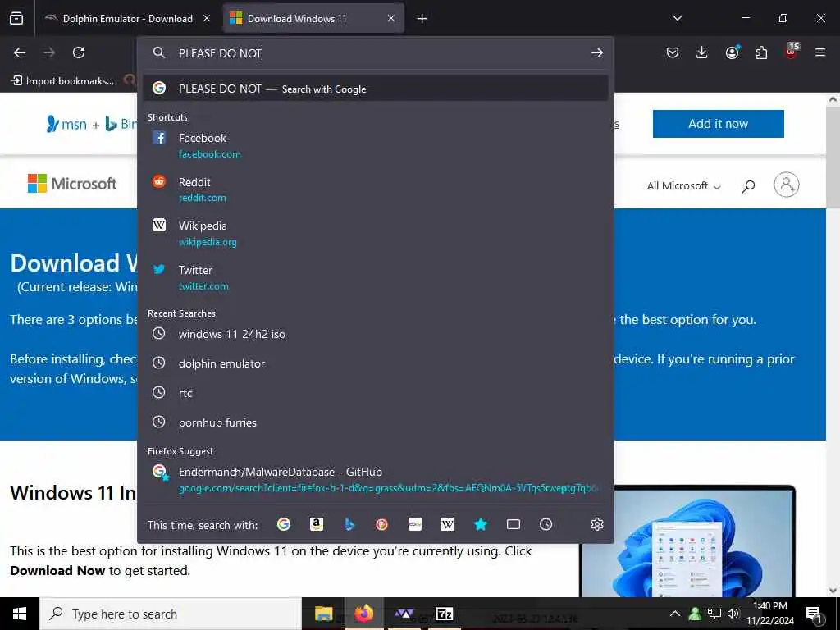Choose the Reddit shortcut suggestion
The image size is (840, 630).
point(376,189)
